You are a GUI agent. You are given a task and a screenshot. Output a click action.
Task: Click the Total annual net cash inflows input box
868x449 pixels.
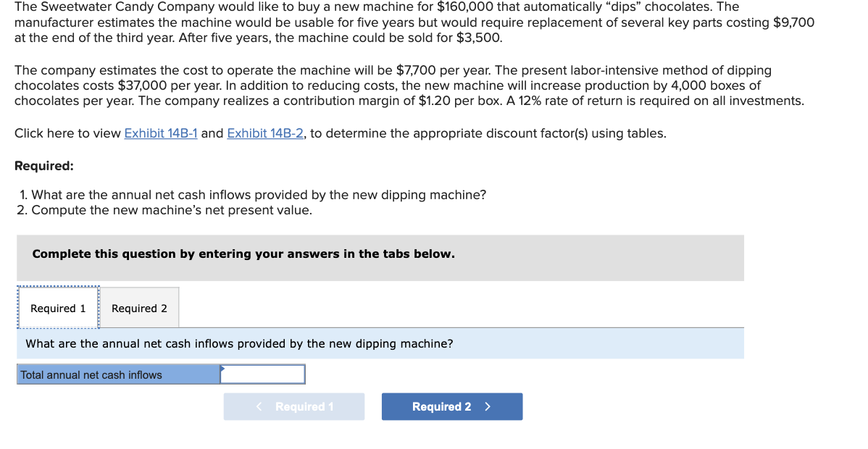pyautogui.click(x=263, y=374)
